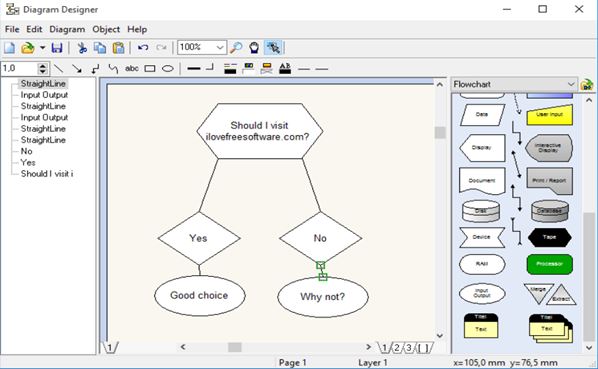Pick the Disk cylinder shape
Image resolution: width=598 pixels, height=369 pixels.
(481, 211)
